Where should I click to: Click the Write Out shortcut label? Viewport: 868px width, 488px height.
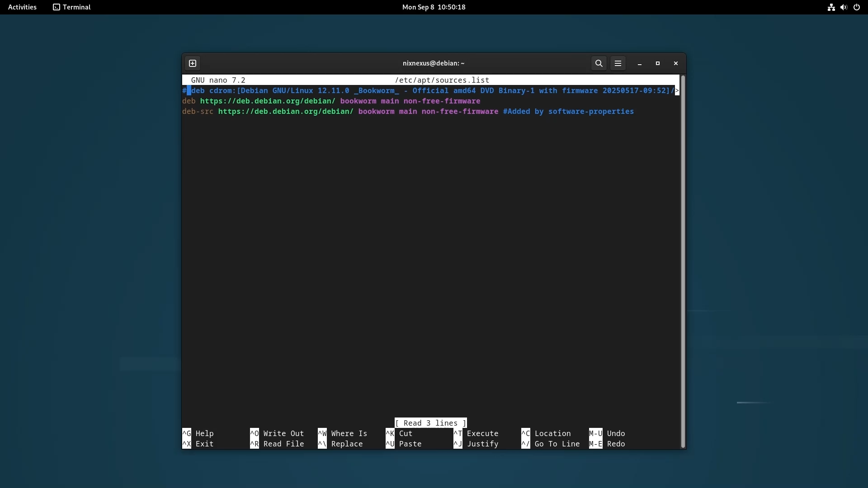[x=283, y=433]
